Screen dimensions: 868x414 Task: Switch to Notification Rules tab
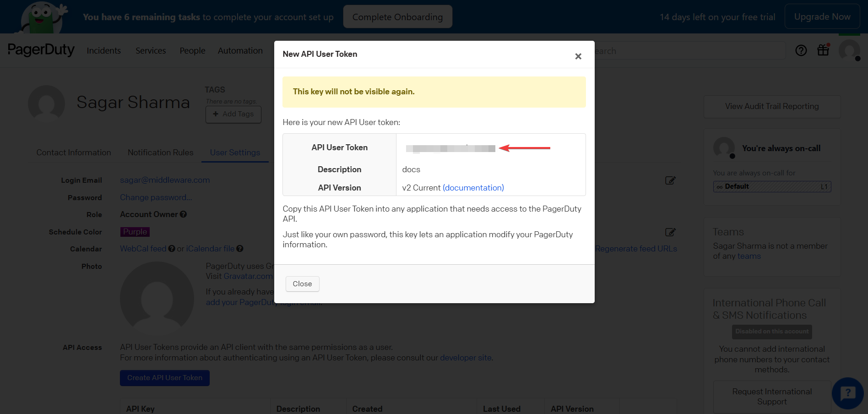160,152
